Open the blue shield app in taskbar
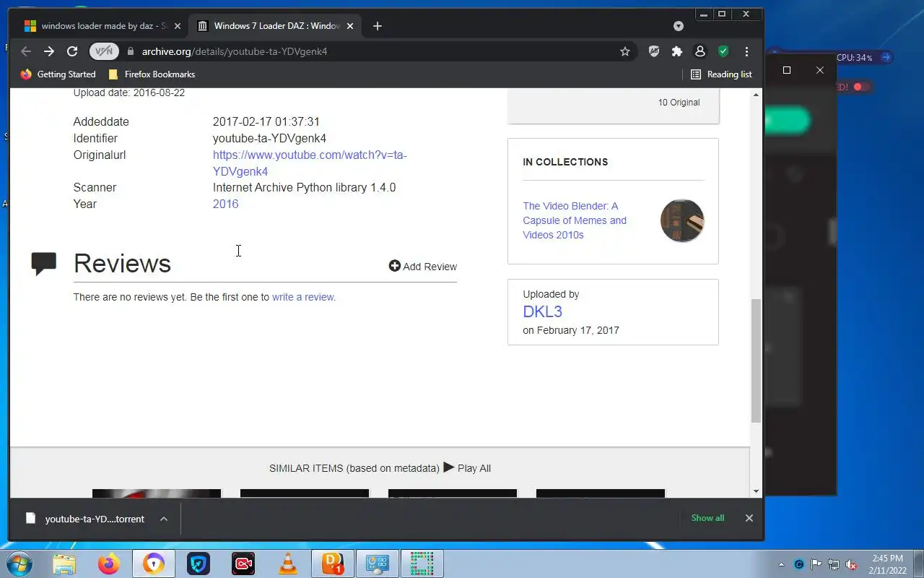 199,564
